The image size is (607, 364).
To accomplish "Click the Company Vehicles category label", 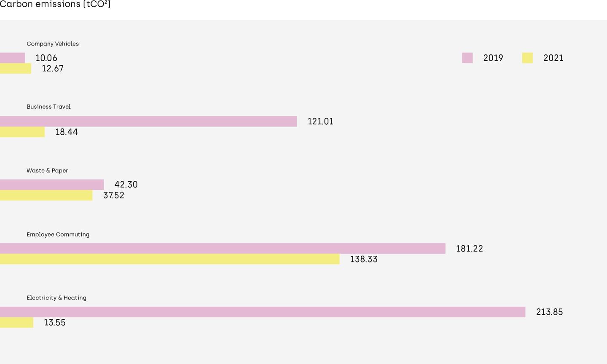I will point(53,44).
